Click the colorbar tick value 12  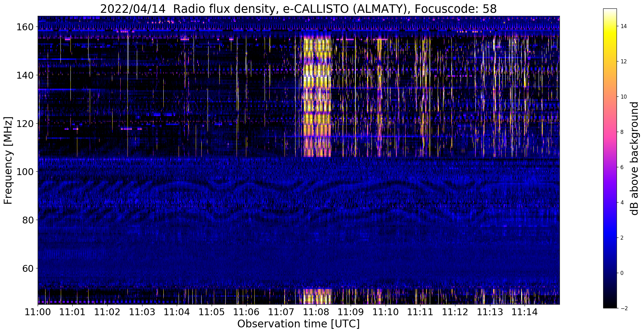click(x=624, y=61)
